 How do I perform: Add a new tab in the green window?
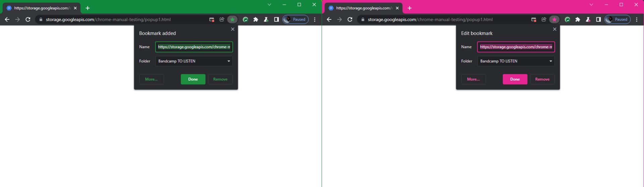[88, 8]
